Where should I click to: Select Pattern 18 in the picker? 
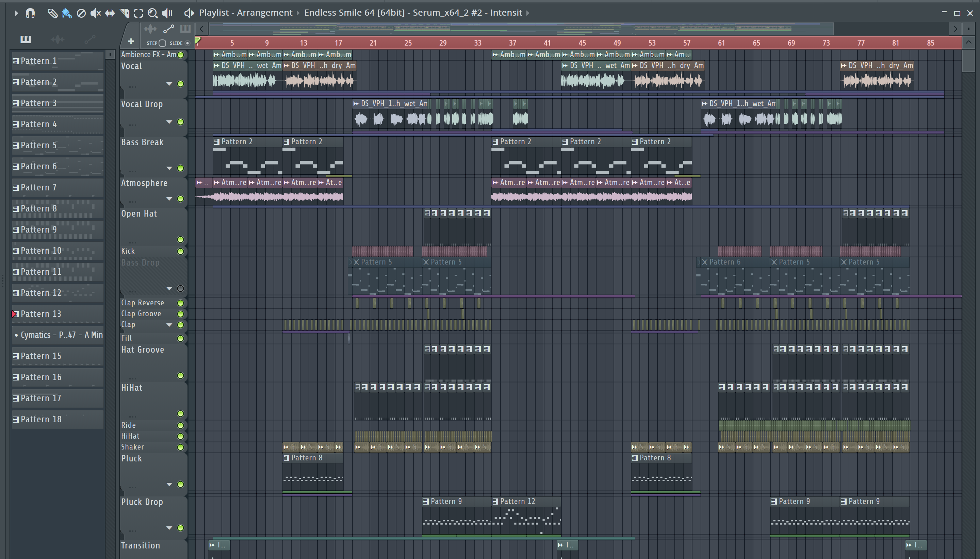tap(58, 420)
